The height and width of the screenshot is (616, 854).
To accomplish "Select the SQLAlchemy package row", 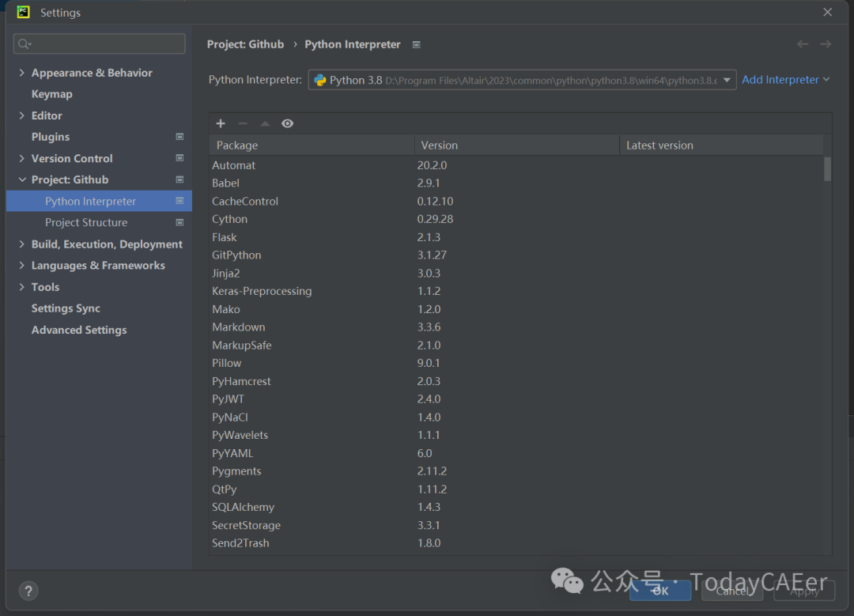I will (x=516, y=507).
